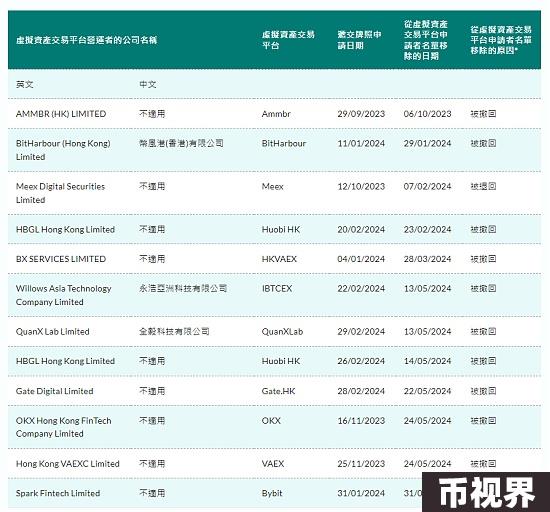Click Chinese name '永浩亞洲科技有限公司'
The width and height of the screenshot is (550, 512).
(183, 289)
